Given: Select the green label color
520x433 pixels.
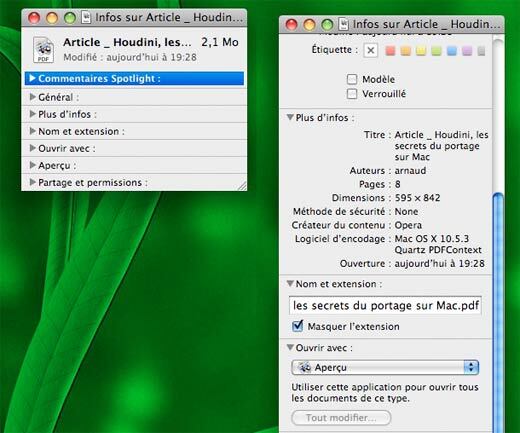Looking at the screenshot, I should pyautogui.click(x=436, y=51).
